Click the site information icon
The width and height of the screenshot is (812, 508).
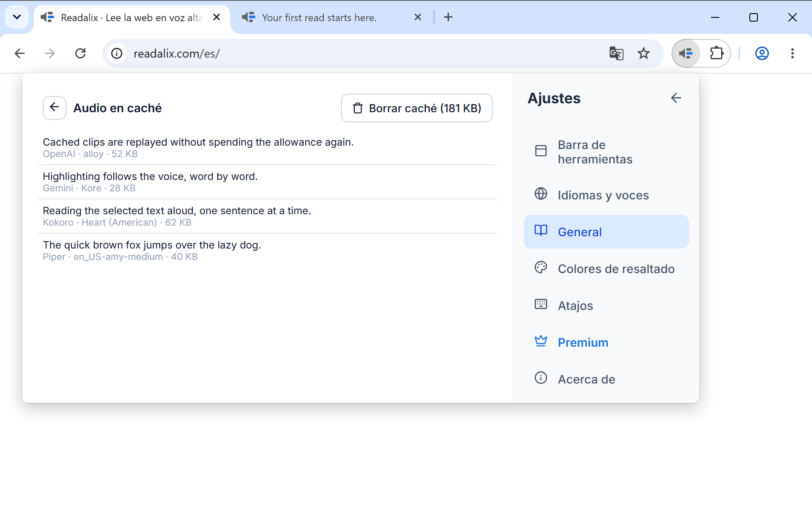tap(117, 53)
